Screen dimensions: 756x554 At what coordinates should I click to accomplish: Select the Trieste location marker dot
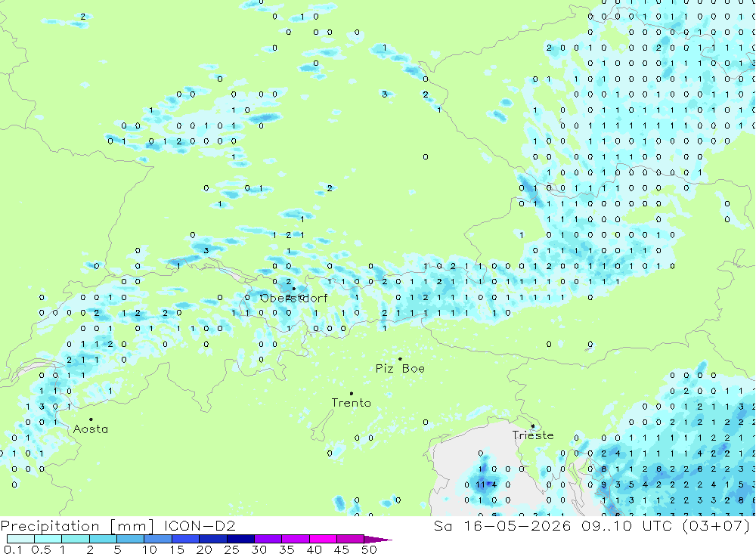(533, 426)
